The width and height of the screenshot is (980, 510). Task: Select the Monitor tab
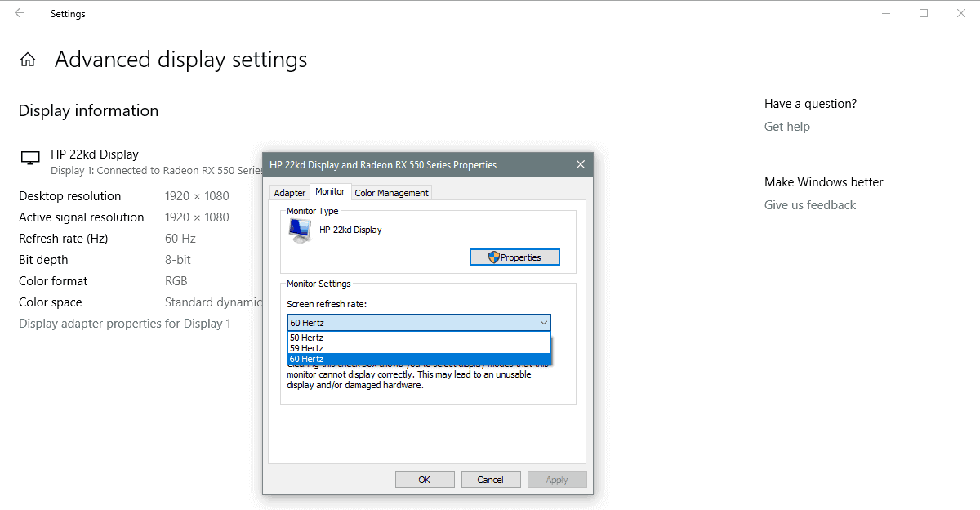coord(330,191)
